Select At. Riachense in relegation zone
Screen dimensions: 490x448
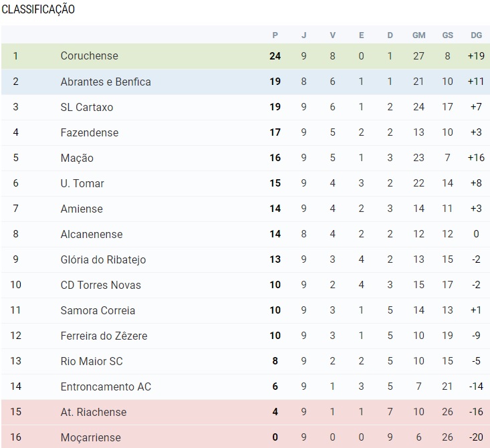pos(93,412)
